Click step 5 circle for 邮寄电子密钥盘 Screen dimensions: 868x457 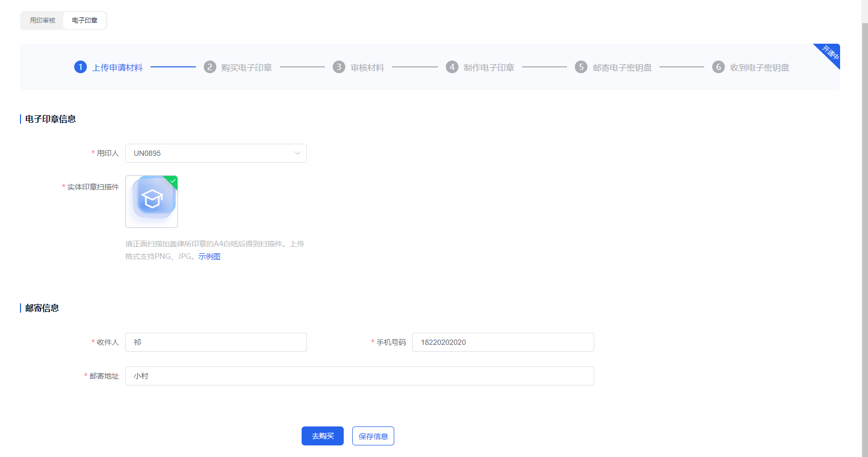coord(581,67)
